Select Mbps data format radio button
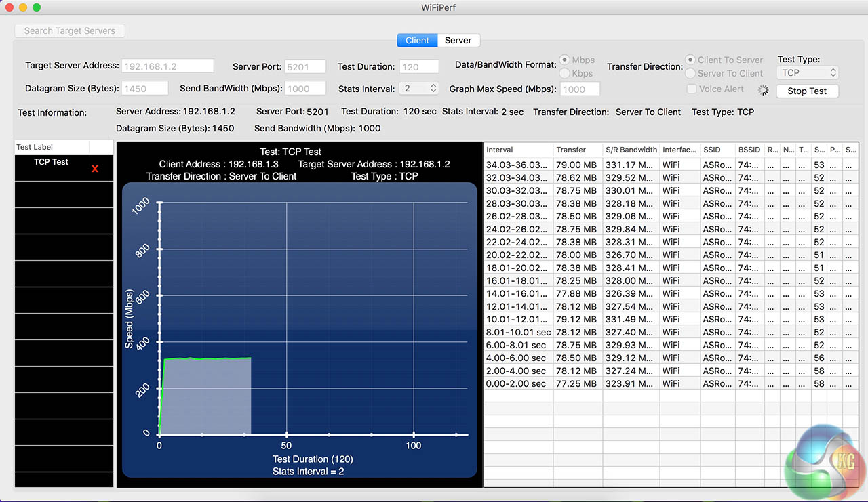 (x=565, y=60)
